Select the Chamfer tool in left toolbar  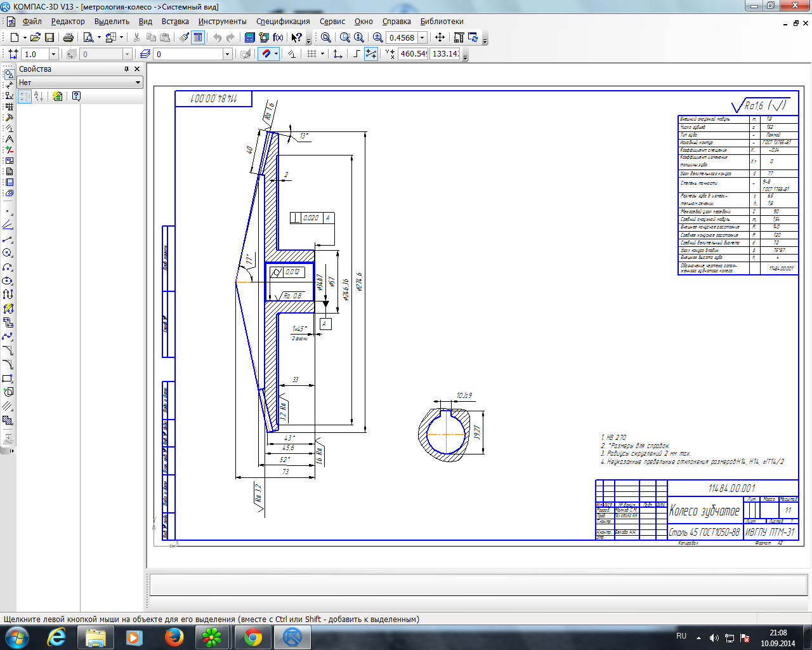point(8,350)
